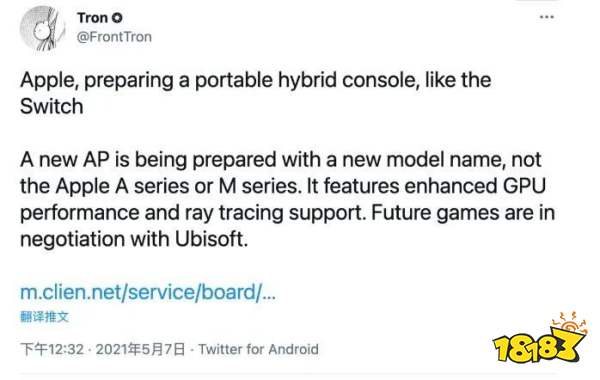Click the line starting 'A new AP is being prepared'

(280, 160)
